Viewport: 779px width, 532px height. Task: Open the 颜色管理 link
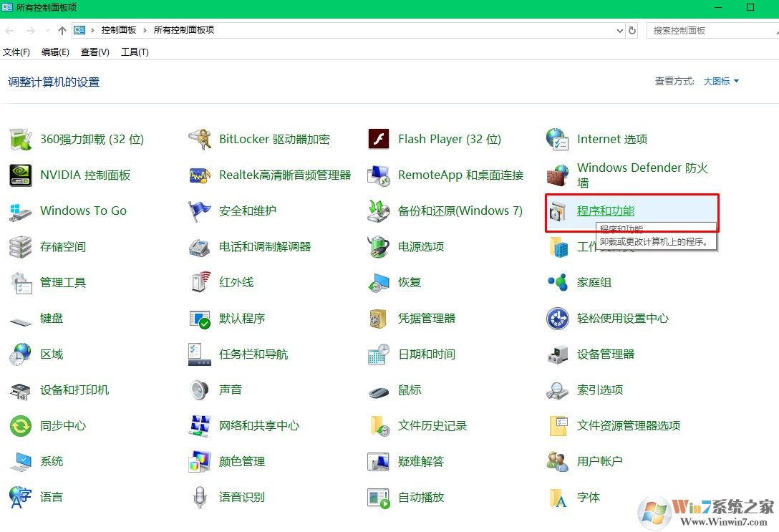tap(242, 461)
